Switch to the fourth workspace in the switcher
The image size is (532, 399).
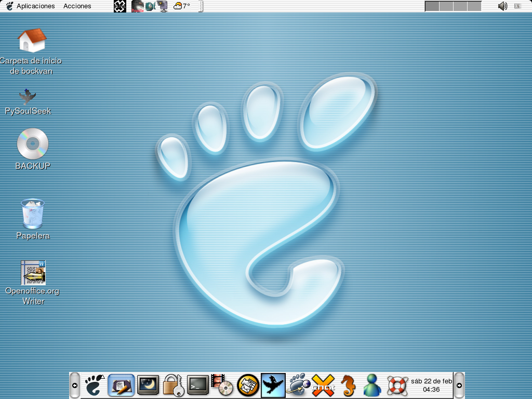(474, 6)
